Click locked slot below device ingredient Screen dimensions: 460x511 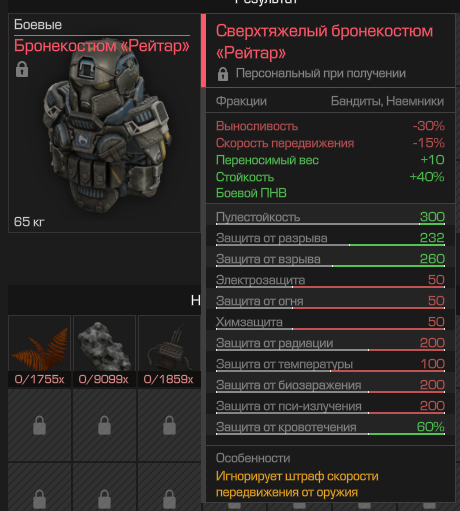point(169,425)
